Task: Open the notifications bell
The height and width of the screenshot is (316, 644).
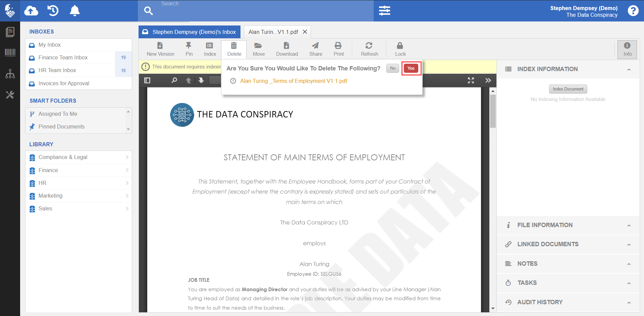Action: 74,11
